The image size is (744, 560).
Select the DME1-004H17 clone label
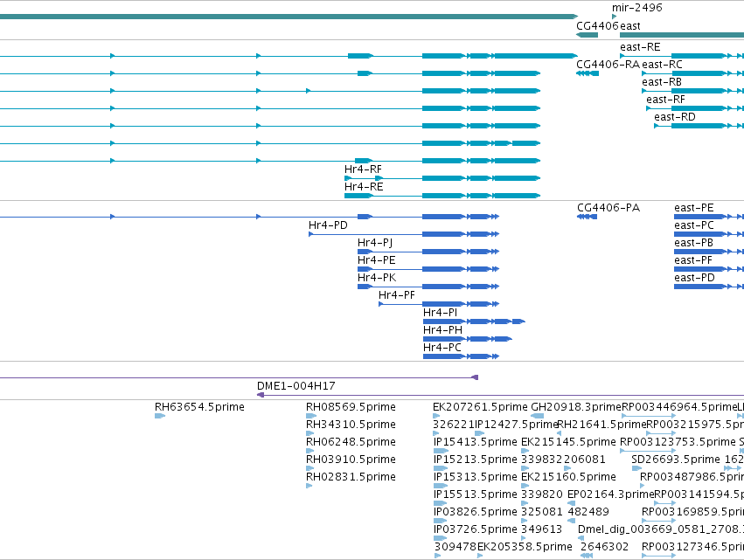click(x=296, y=386)
